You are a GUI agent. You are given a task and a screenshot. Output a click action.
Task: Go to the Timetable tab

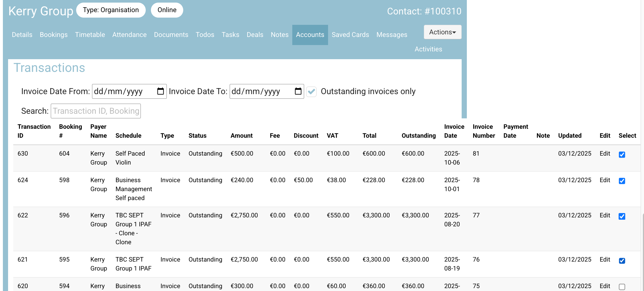90,35
